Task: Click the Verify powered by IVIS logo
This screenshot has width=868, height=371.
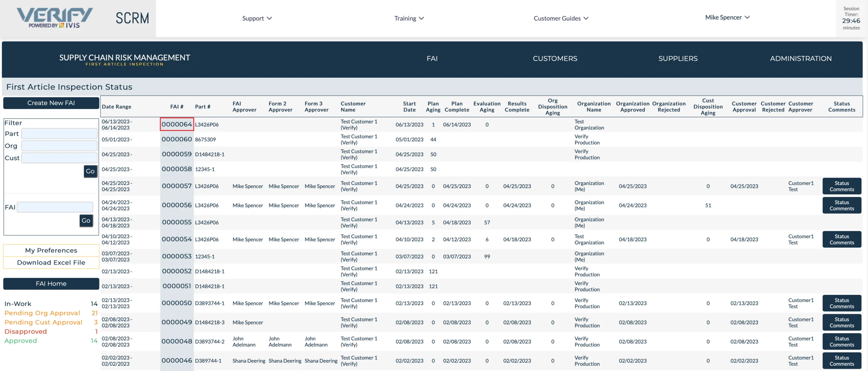Action: [x=55, y=18]
